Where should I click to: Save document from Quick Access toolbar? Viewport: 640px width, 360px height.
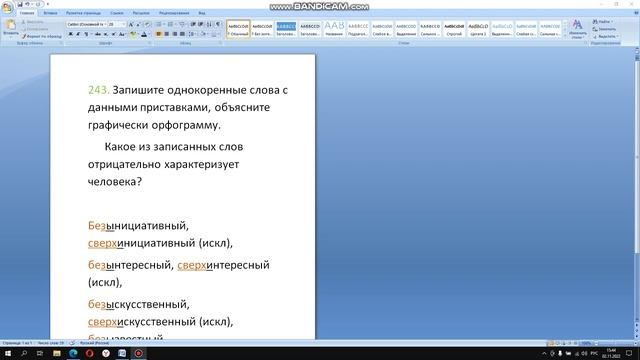pos(20,4)
